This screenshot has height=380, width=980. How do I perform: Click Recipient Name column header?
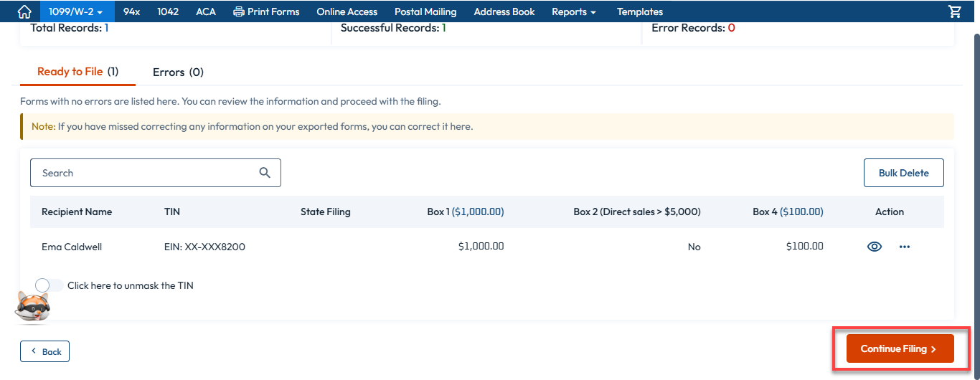(77, 212)
